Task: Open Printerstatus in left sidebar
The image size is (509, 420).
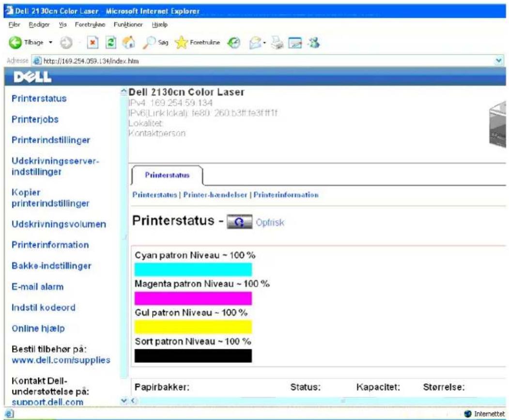Action: [39, 98]
